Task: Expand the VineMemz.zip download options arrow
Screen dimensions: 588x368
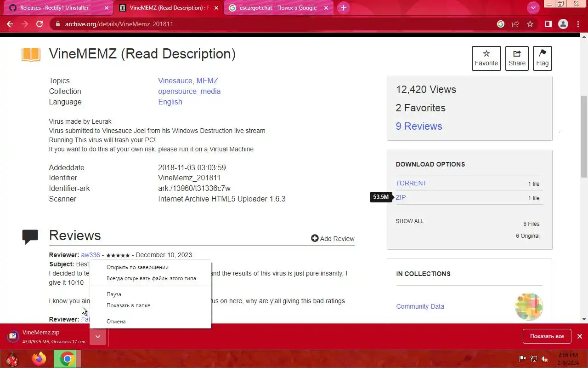Action: (98, 337)
